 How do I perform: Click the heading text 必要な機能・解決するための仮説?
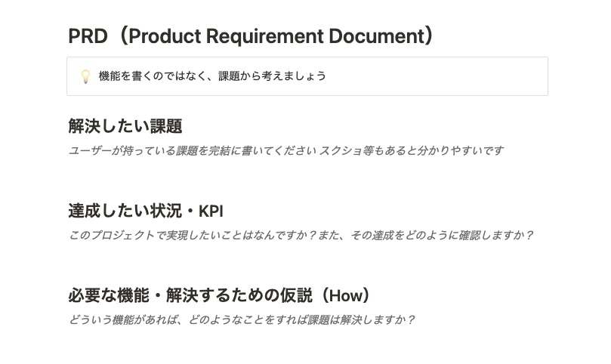pos(190,295)
